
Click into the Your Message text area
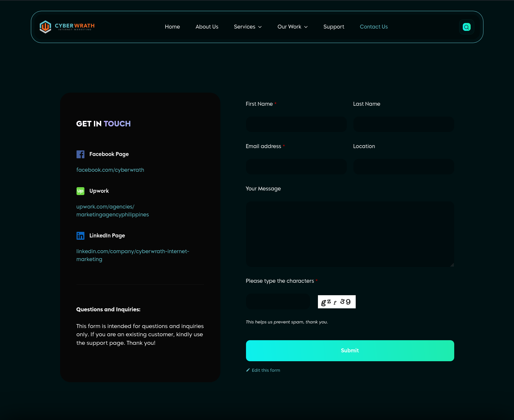point(350,234)
